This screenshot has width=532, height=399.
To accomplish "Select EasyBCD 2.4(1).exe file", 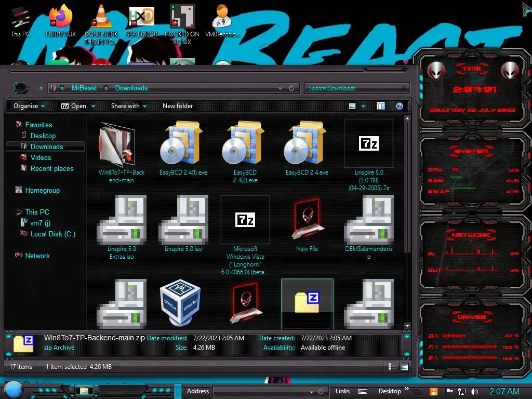I will click(183, 149).
